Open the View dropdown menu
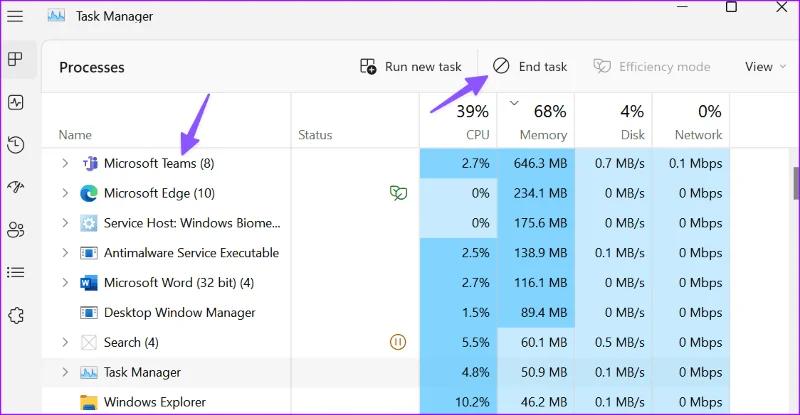 (765, 66)
